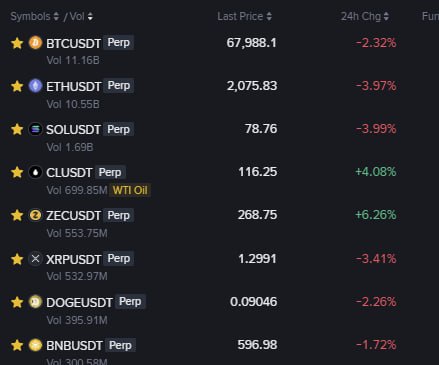Sort by Vol header arrows
The image size is (439, 365).
tap(90, 16)
